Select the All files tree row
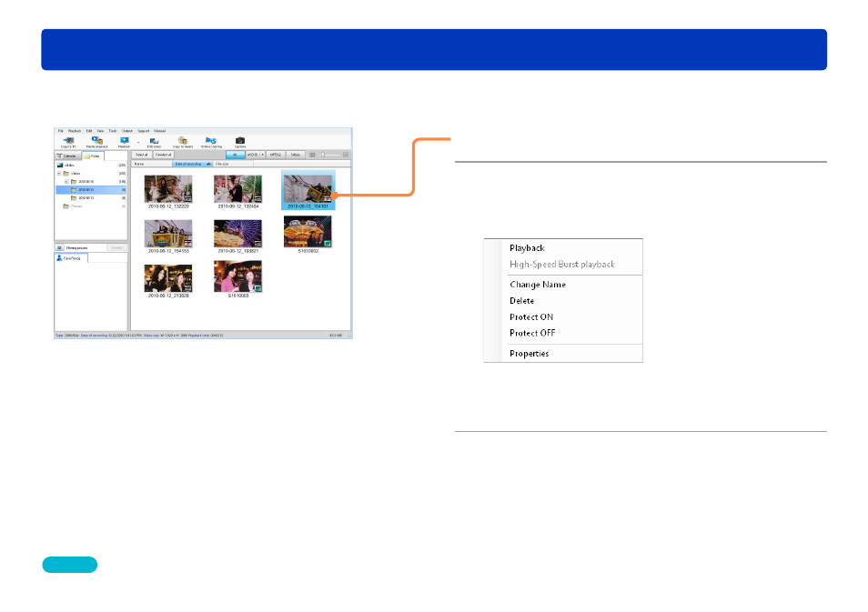This screenshot has width=868, height=612. 91,166
